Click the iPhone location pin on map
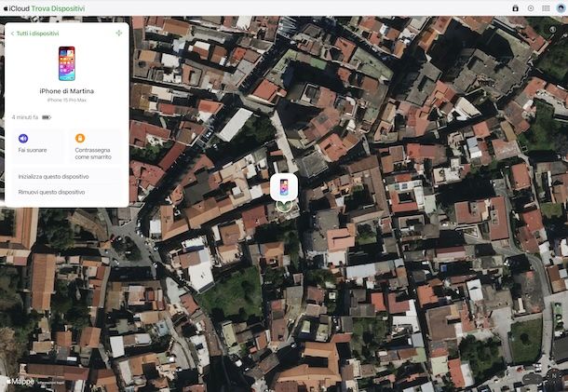 click(284, 188)
